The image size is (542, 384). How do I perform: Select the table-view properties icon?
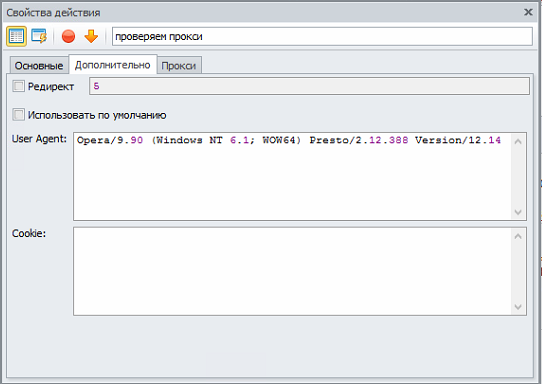coord(16,36)
